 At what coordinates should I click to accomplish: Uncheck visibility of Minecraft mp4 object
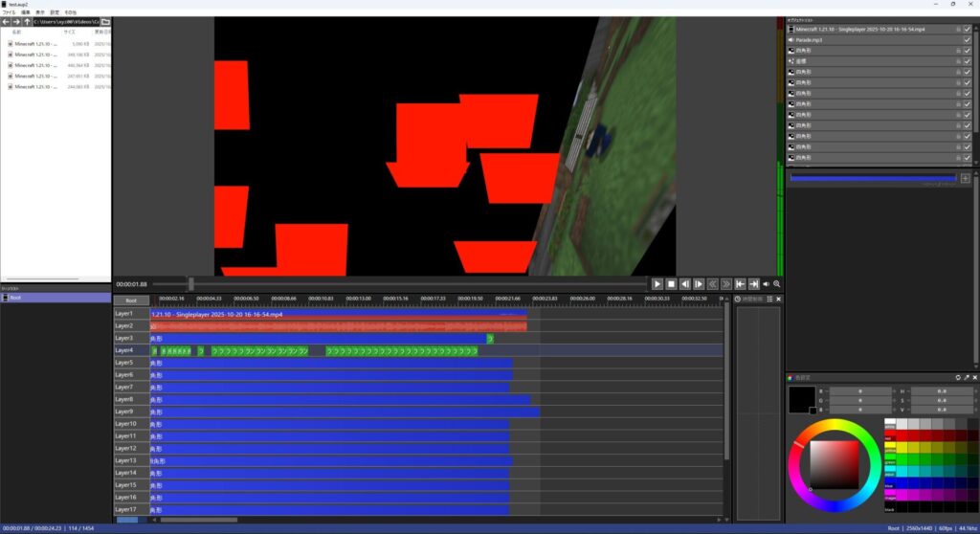[968, 30]
